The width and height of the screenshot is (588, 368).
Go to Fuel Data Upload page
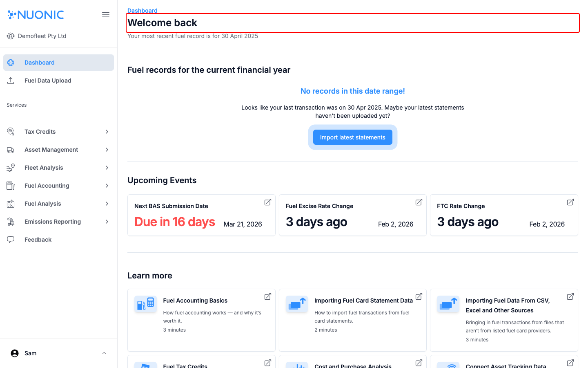(x=48, y=81)
